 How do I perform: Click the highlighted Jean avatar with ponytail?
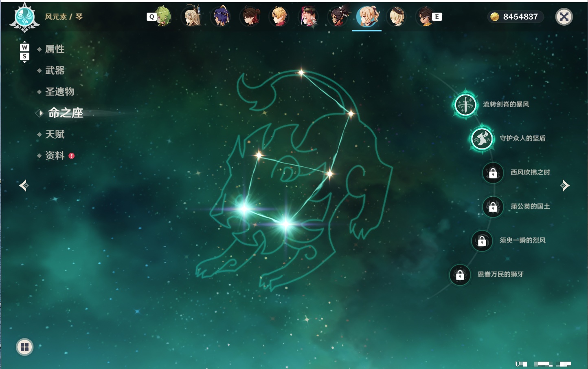pos(367,16)
